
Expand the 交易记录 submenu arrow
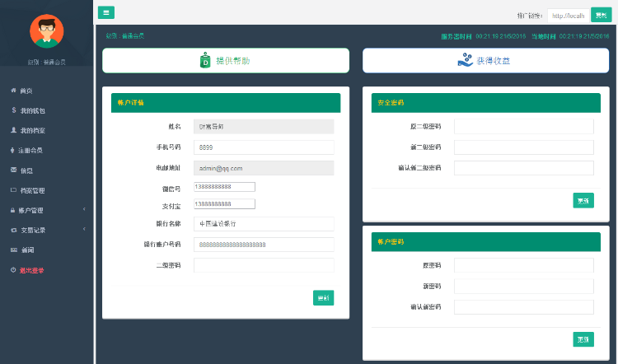click(x=84, y=230)
